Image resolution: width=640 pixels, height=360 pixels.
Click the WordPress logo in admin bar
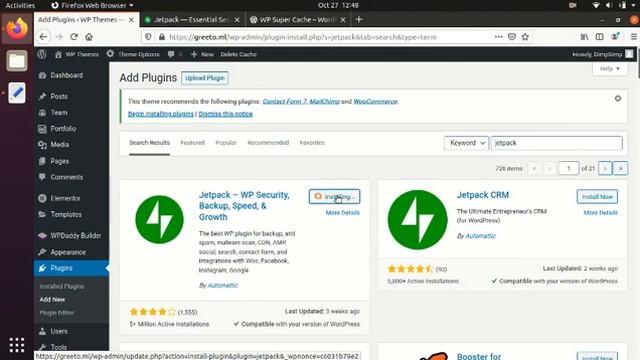[42, 54]
